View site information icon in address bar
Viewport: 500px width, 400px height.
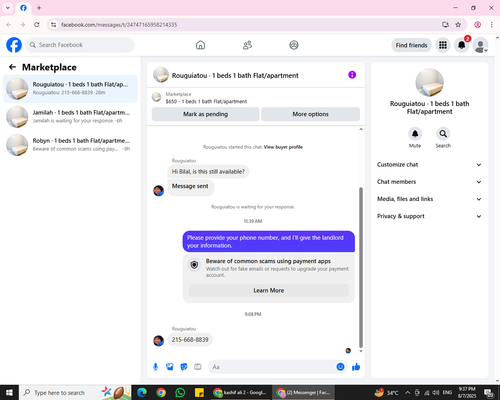pos(53,25)
